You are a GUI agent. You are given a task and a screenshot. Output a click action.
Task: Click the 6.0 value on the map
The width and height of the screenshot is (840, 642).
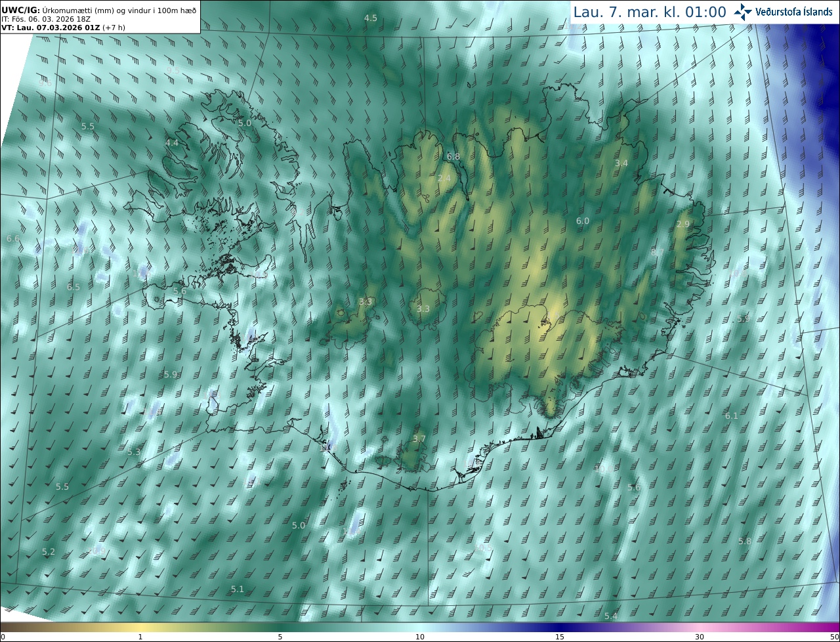pos(583,221)
